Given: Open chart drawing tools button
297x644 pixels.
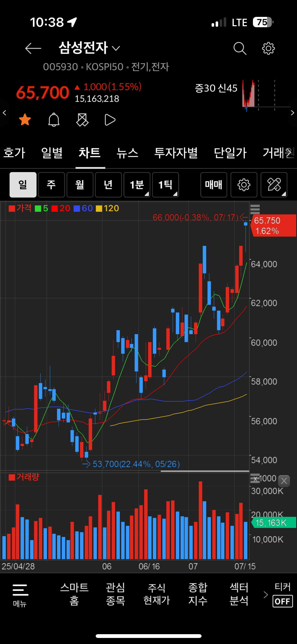Looking at the screenshot, I should pyautogui.click(x=274, y=185).
